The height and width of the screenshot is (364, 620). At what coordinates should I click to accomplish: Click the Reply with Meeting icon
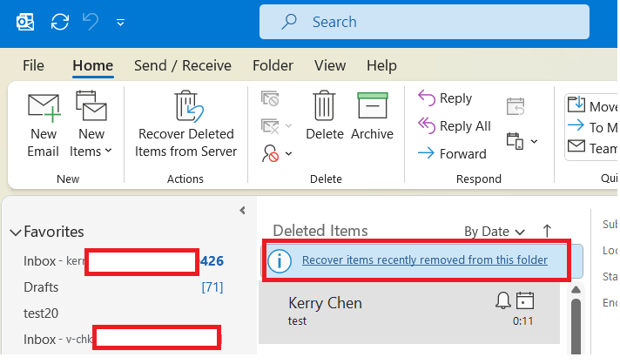[516, 107]
